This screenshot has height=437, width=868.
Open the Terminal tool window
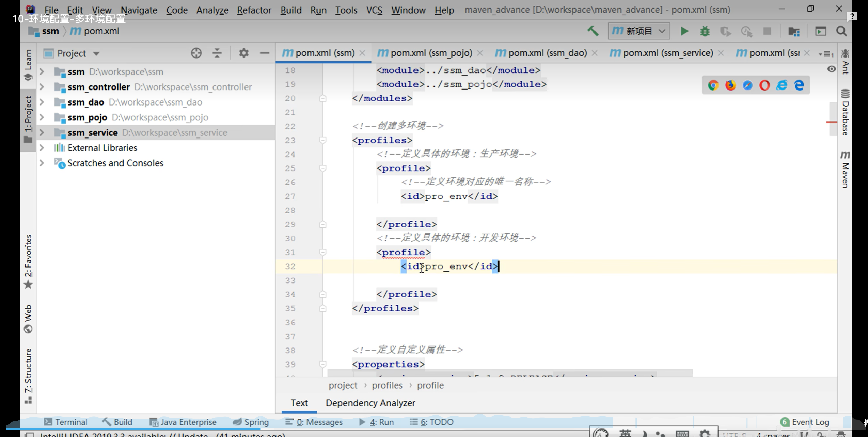click(x=66, y=422)
